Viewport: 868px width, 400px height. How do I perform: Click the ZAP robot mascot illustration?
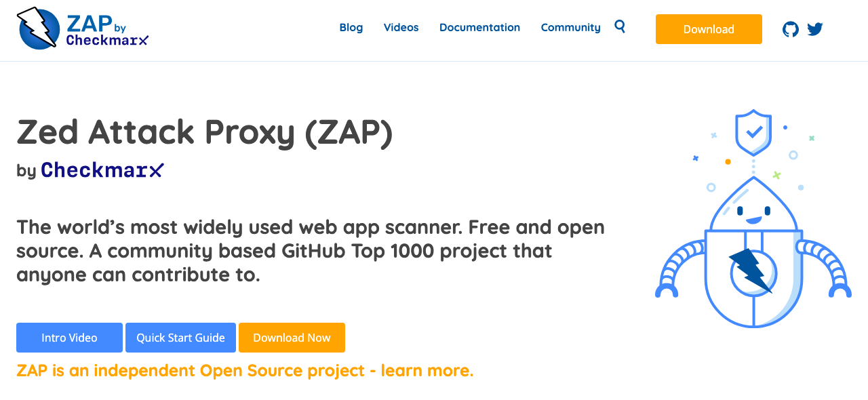753,218
